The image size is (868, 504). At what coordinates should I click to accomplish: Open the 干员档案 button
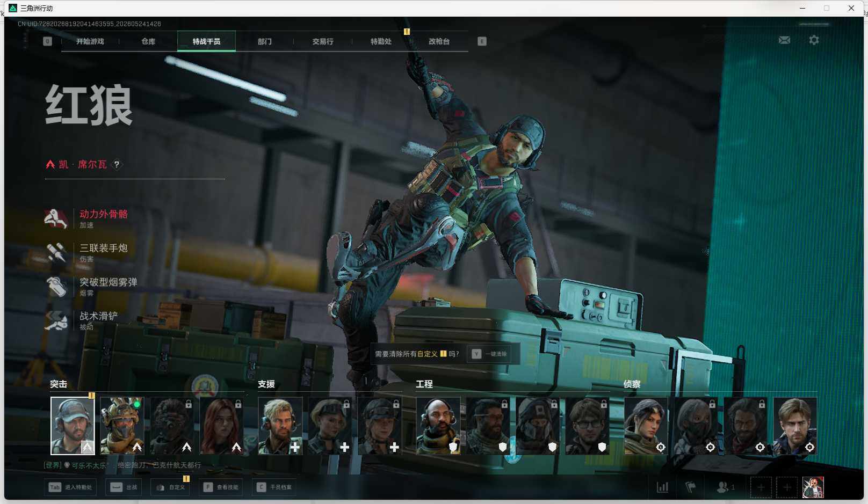(x=274, y=487)
